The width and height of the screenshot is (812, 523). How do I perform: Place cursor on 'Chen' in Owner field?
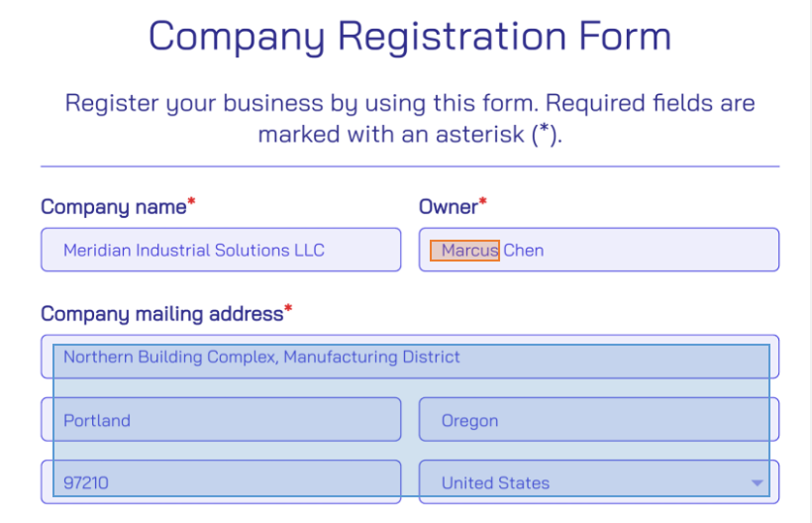coord(524,250)
